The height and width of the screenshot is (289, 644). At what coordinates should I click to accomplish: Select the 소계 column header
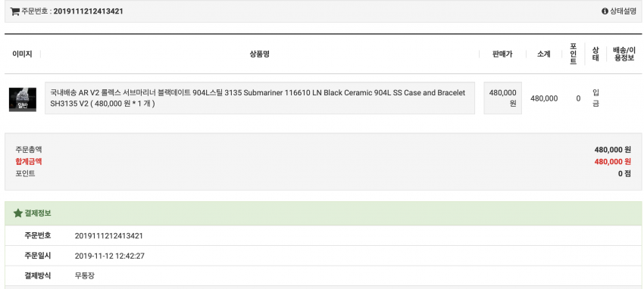click(544, 54)
